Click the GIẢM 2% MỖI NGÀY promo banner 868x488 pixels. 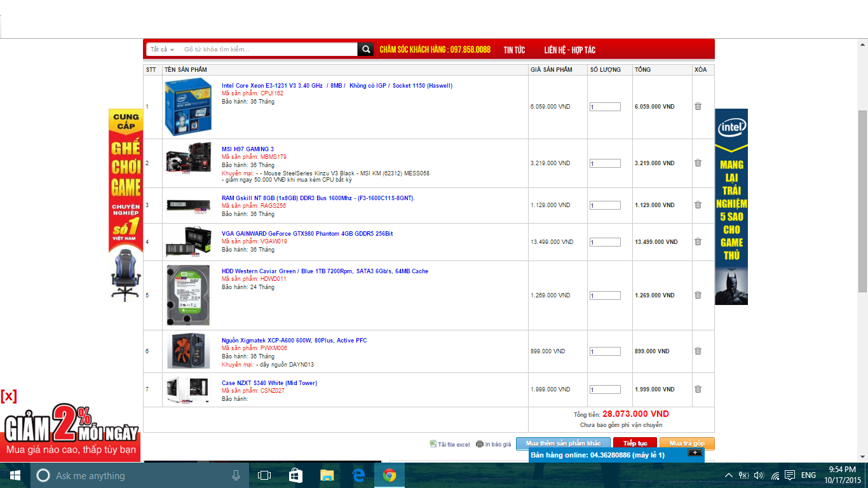71,431
